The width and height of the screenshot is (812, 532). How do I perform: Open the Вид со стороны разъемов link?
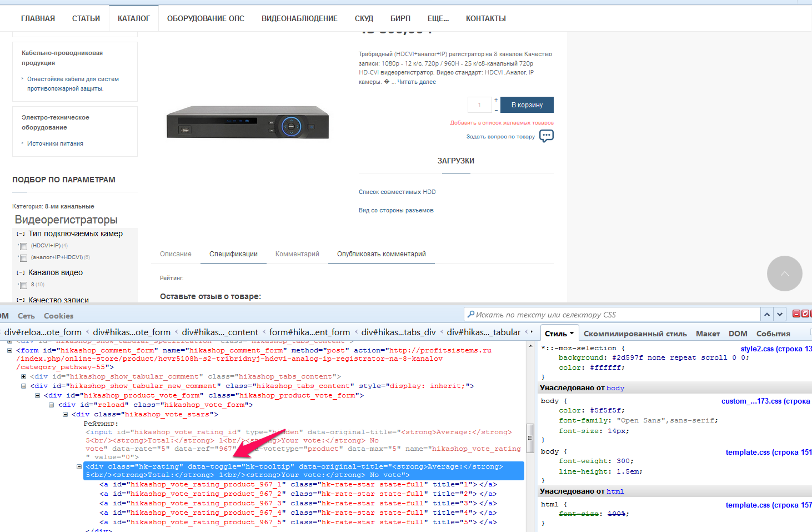coord(396,210)
